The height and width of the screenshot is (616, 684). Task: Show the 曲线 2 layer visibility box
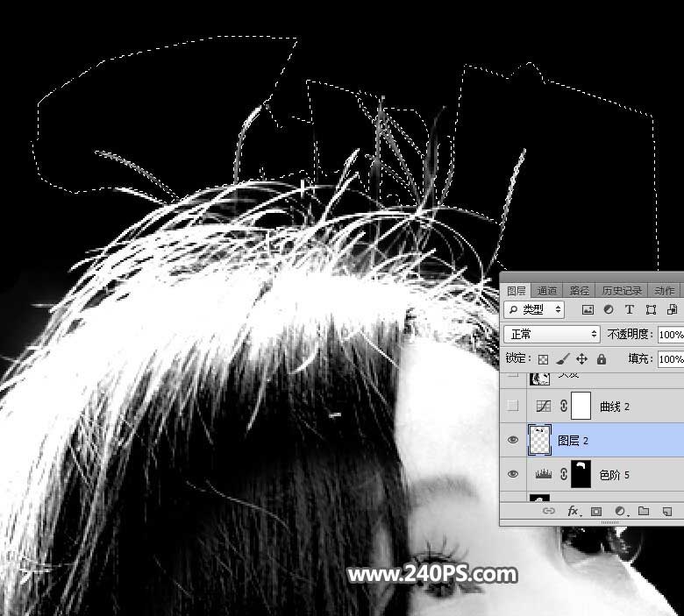pos(513,406)
